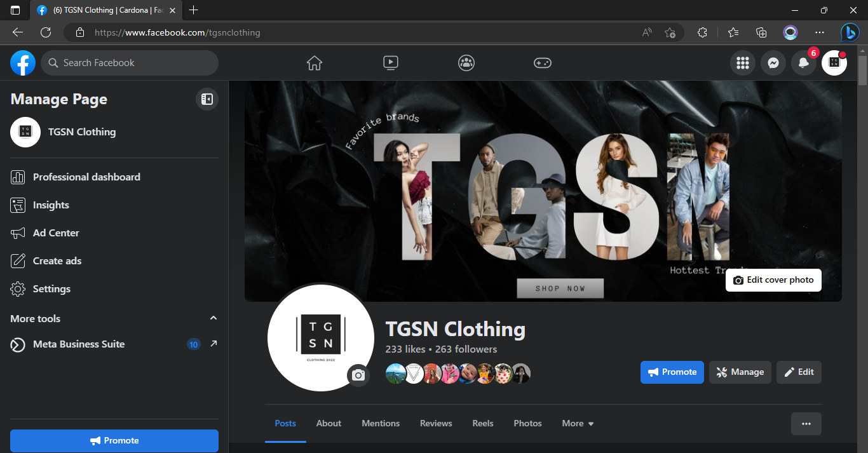868x453 pixels.
Task: Close the TGSN Clothing browser tab
Action: pos(172,10)
